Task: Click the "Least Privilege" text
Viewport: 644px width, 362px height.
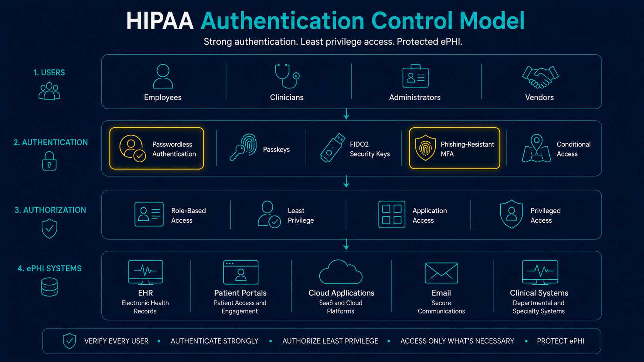Action: point(301,215)
